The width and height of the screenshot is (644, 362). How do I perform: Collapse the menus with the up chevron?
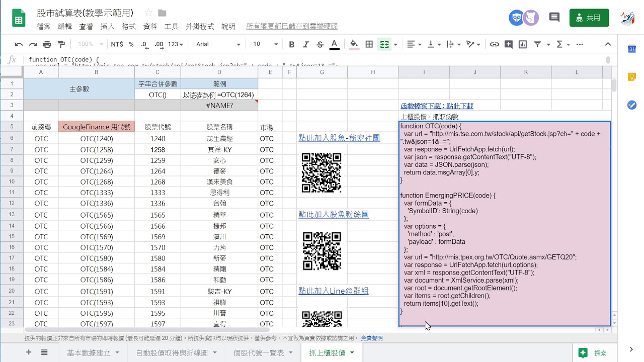(x=608, y=44)
